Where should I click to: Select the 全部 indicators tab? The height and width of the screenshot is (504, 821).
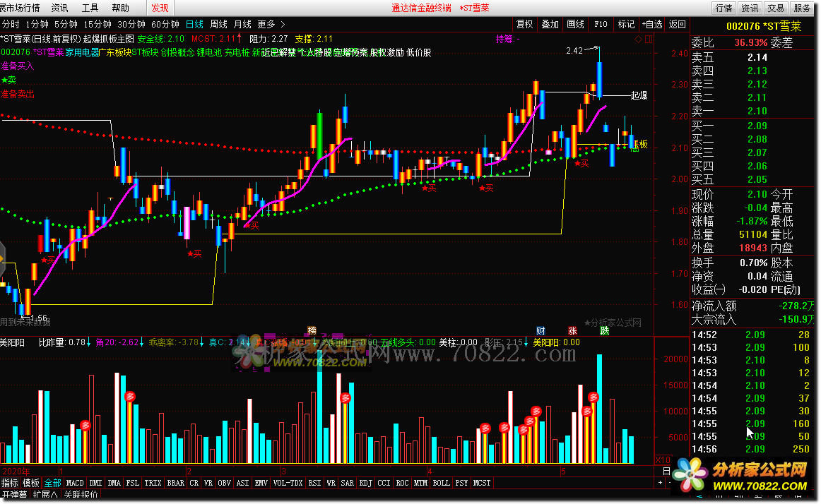(x=52, y=483)
